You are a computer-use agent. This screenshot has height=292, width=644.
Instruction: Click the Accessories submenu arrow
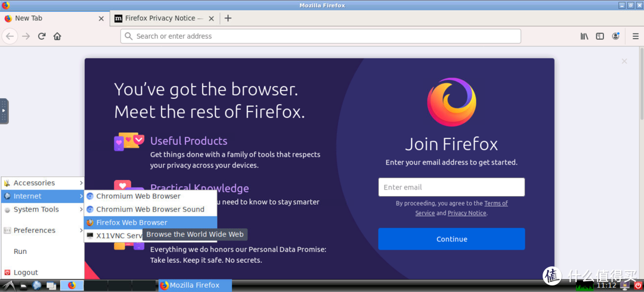(x=81, y=183)
